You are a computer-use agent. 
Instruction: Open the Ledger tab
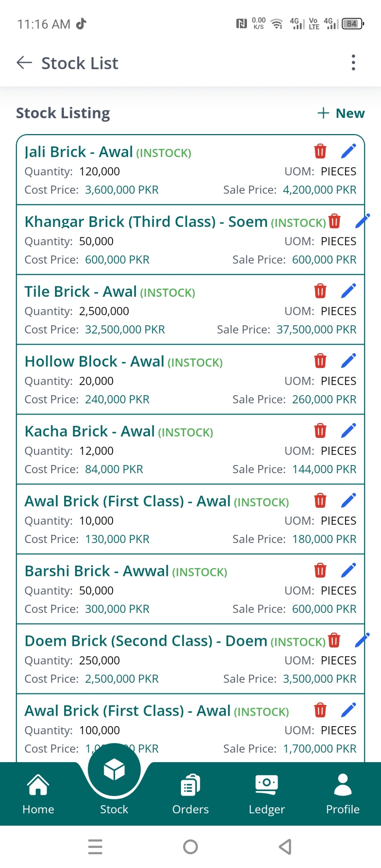click(267, 794)
